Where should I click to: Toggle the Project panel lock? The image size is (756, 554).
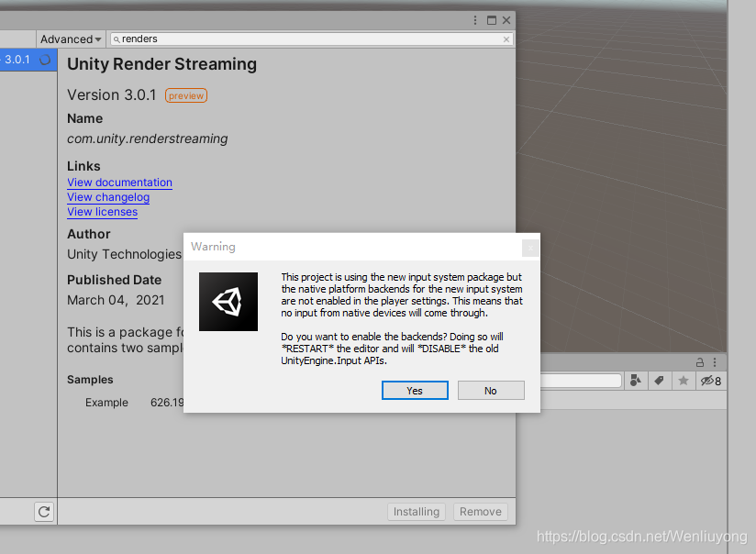(700, 362)
